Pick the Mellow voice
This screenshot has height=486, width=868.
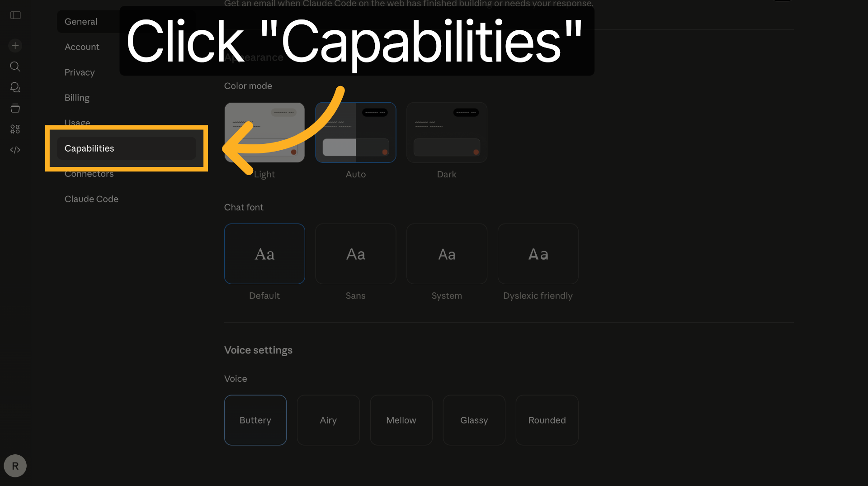pyautogui.click(x=401, y=420)
